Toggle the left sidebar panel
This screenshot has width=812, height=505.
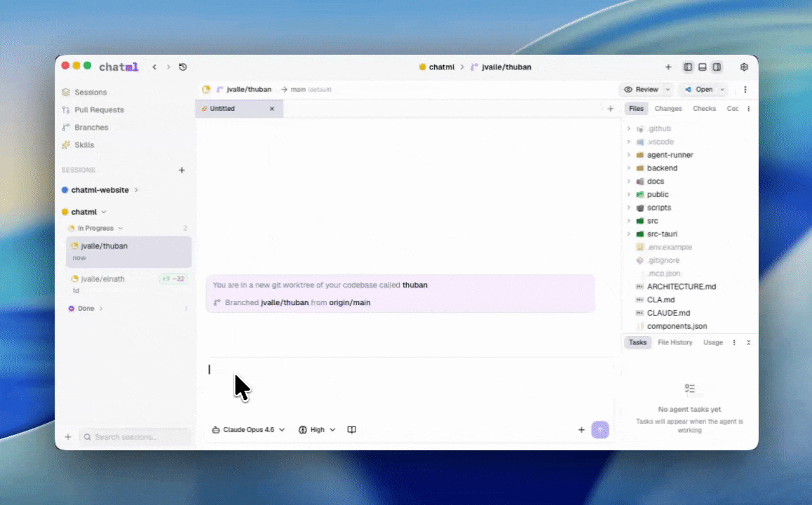[688, 67]
